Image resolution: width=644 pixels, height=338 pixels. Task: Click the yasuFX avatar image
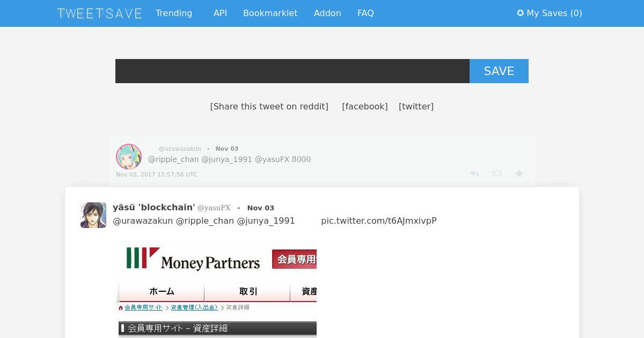93,215
